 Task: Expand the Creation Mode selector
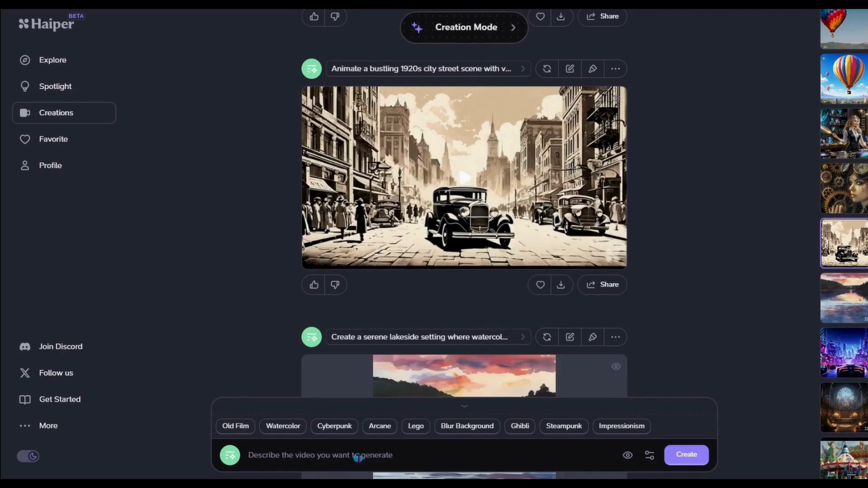click(464, 27)
